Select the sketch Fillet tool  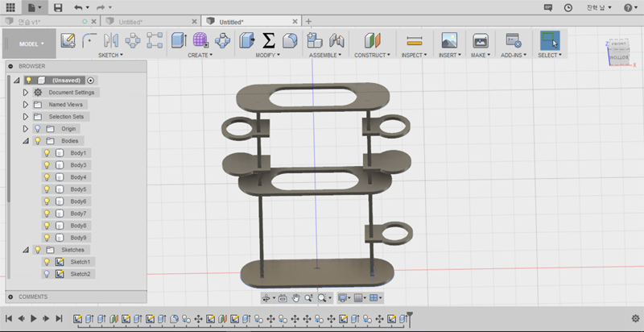(x=89, y=40)
